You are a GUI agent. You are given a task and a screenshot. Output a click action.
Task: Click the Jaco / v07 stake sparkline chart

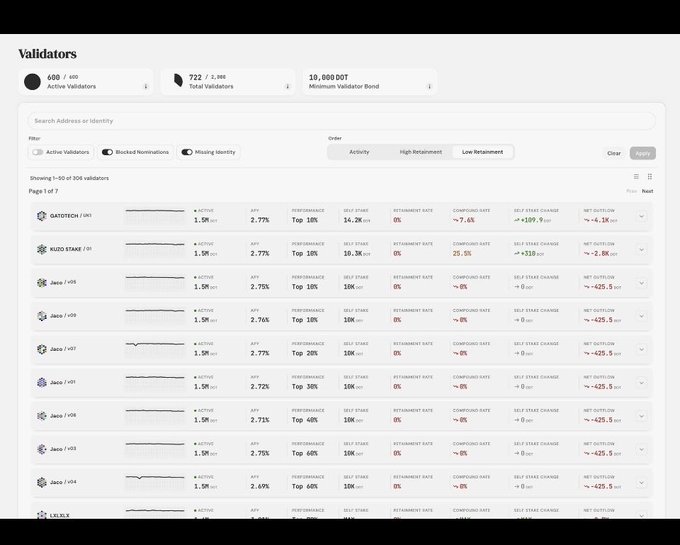pyautogui.click(x=155, y=349)
